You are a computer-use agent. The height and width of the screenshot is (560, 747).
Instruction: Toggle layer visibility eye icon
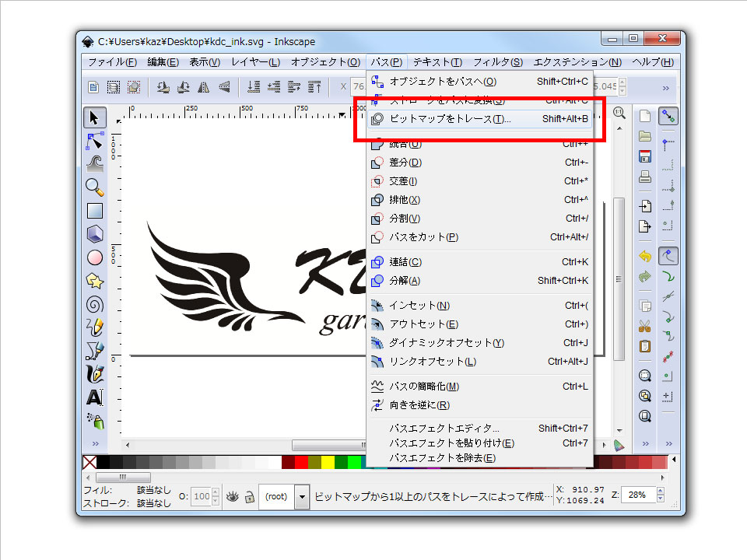tap(232, 497)
